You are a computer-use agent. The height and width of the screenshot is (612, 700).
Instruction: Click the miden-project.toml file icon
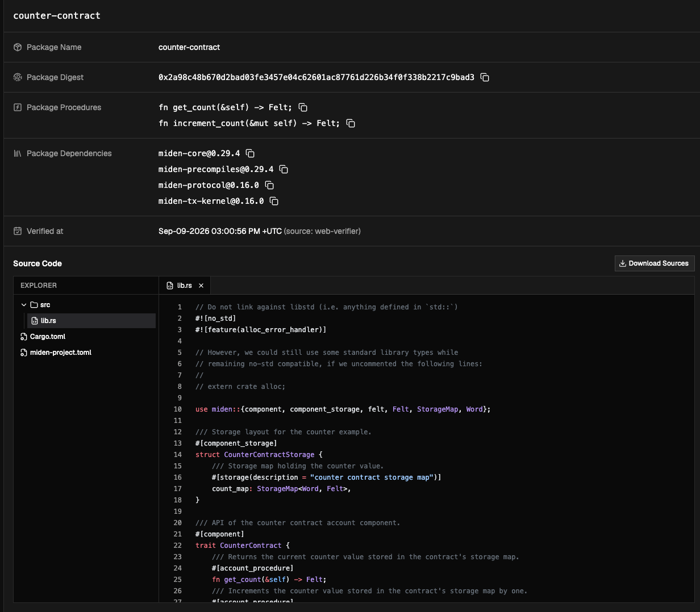click(x=24, y=353)
